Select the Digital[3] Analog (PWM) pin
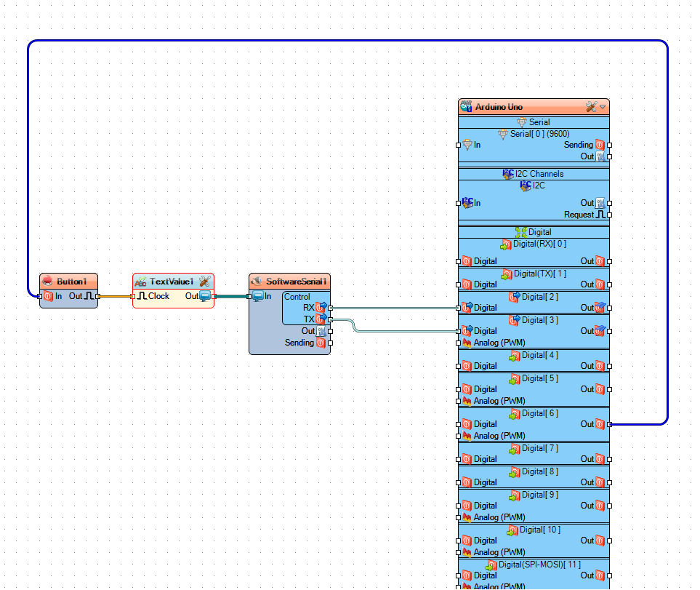This screenshot has width=700, height=590. coord(458,343)
